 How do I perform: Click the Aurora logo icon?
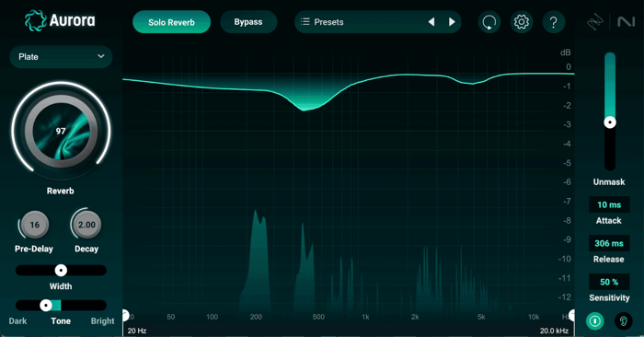(x=36, y=20)
